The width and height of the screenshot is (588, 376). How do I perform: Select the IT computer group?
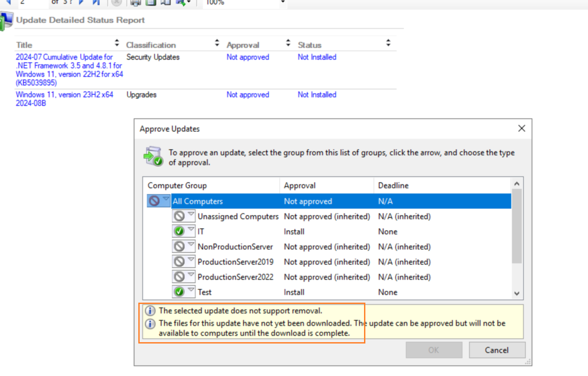[201, 231]
